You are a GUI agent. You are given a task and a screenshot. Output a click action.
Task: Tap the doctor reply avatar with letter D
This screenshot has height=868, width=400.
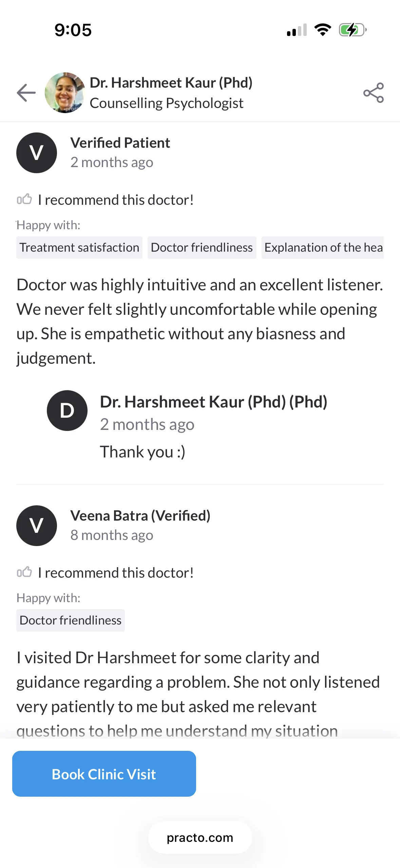coord(67,411)
